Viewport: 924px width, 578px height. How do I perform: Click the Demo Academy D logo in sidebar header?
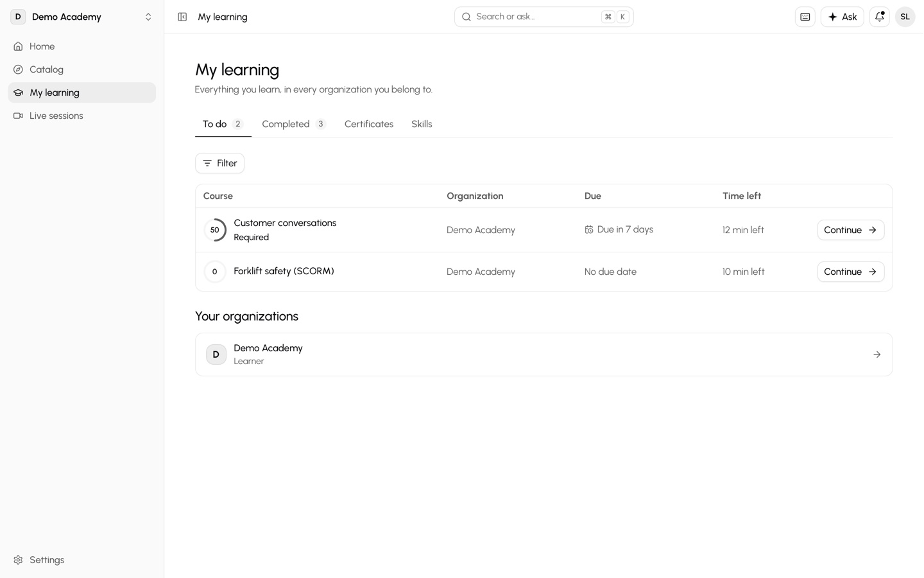18,17
